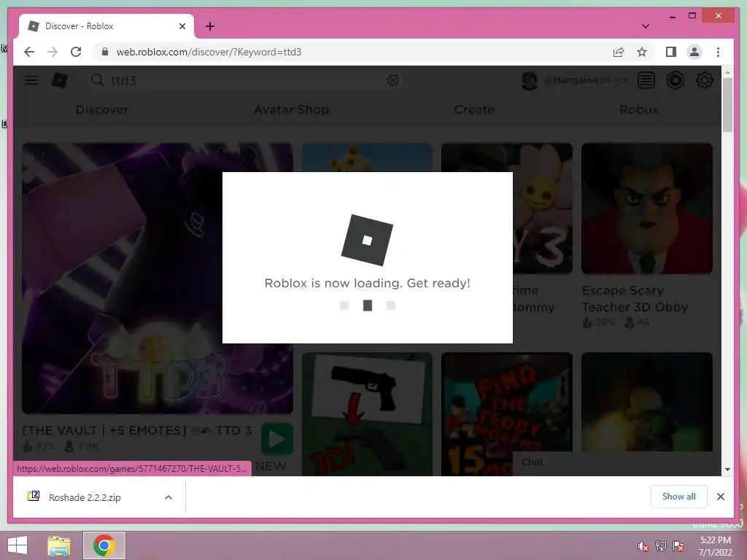This screenshot has height=560, width=747.
Task: Click the Chrome taskbar icon
Action: click(x=104, y=545)
